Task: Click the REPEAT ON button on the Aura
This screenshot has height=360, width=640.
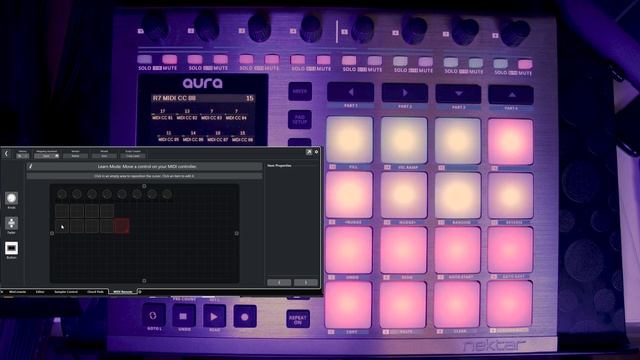Action: coord(298,318)
